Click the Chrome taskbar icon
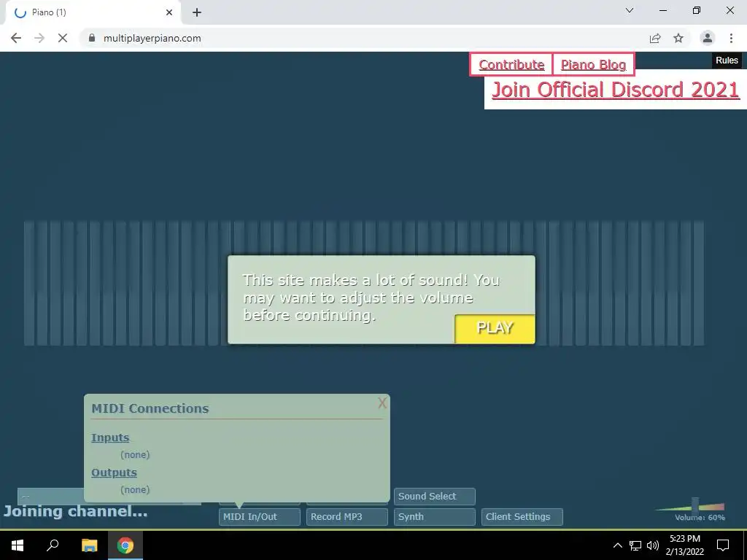 125,545
